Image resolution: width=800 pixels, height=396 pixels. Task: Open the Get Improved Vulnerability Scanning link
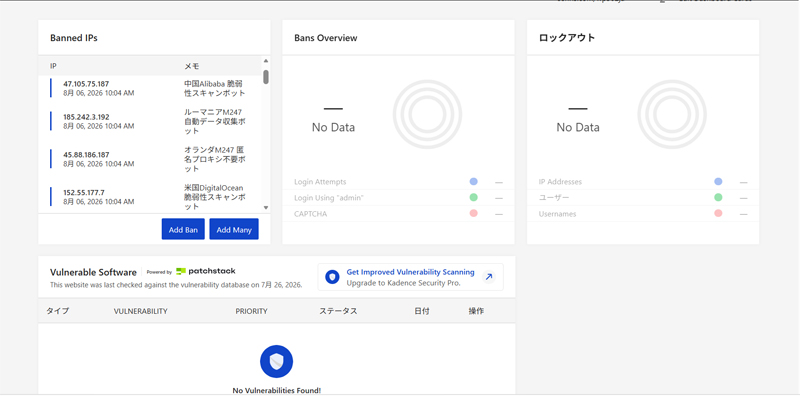pyautogui.click(x=410, y=272)
